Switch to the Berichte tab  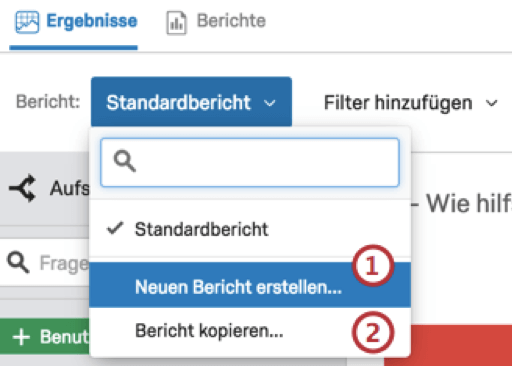point(216,22)
